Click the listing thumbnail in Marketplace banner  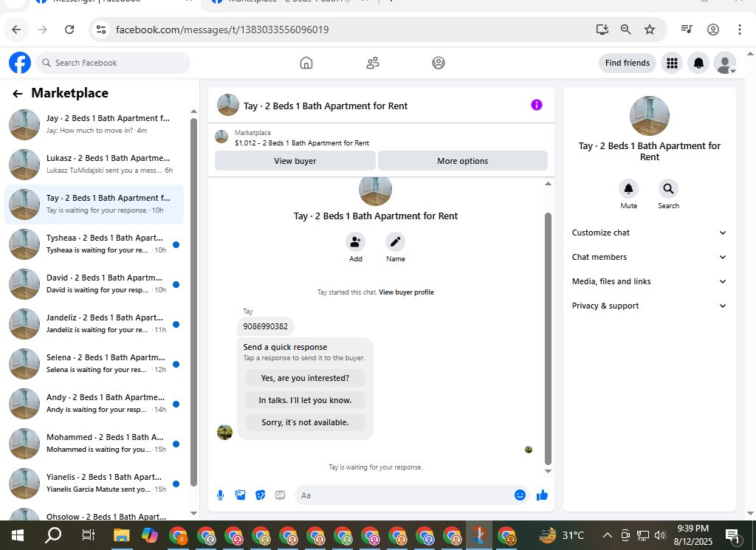pyautogui.click(x=221, y=137)
